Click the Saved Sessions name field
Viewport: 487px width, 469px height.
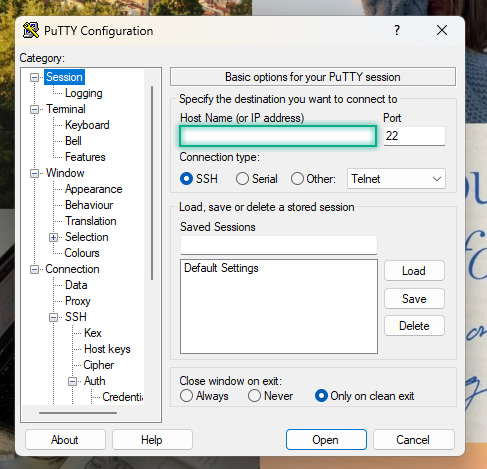(x=279, y=245)
